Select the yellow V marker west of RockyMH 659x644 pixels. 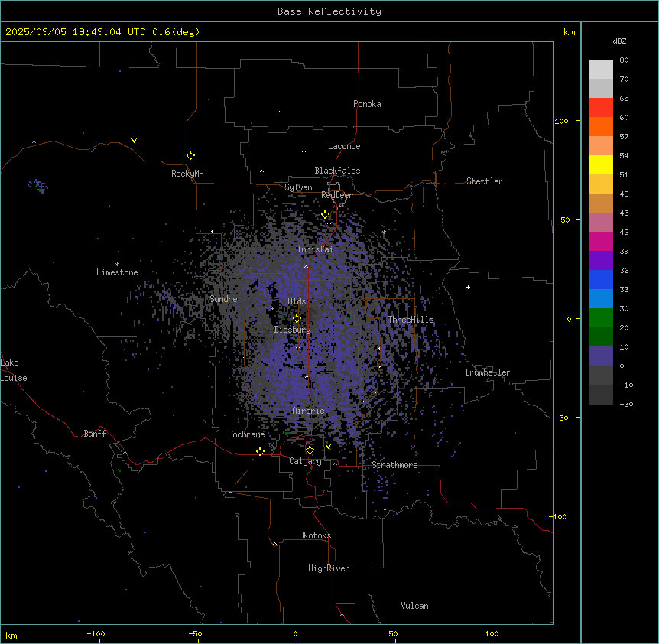pyautogui.click(x=134, y=141)
